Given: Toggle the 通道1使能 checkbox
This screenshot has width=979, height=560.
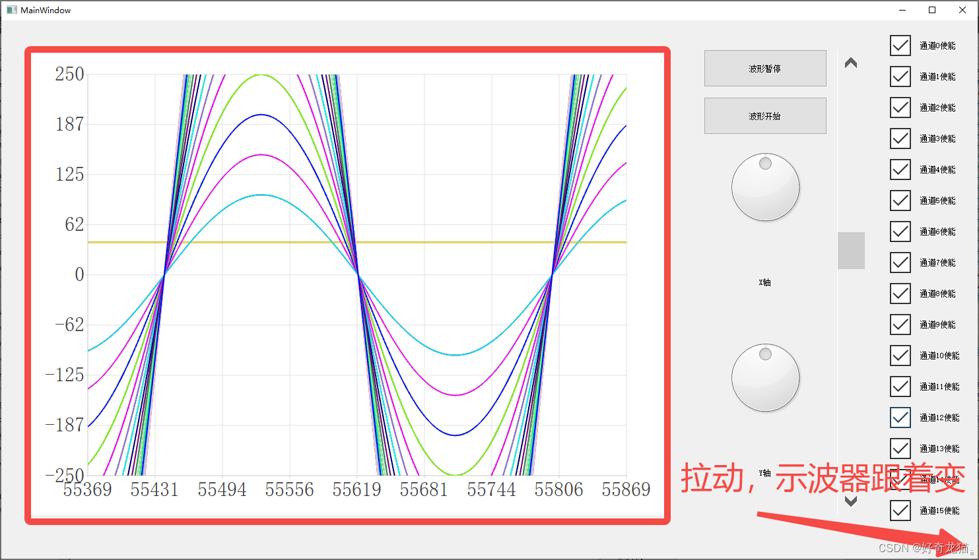Looking at the screenshot, I should [x=900, y=77].
